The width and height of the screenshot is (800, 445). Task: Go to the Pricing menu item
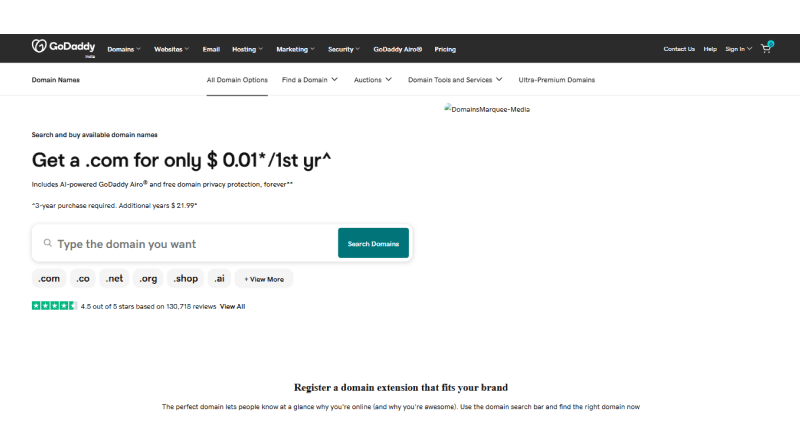[445, 49]
